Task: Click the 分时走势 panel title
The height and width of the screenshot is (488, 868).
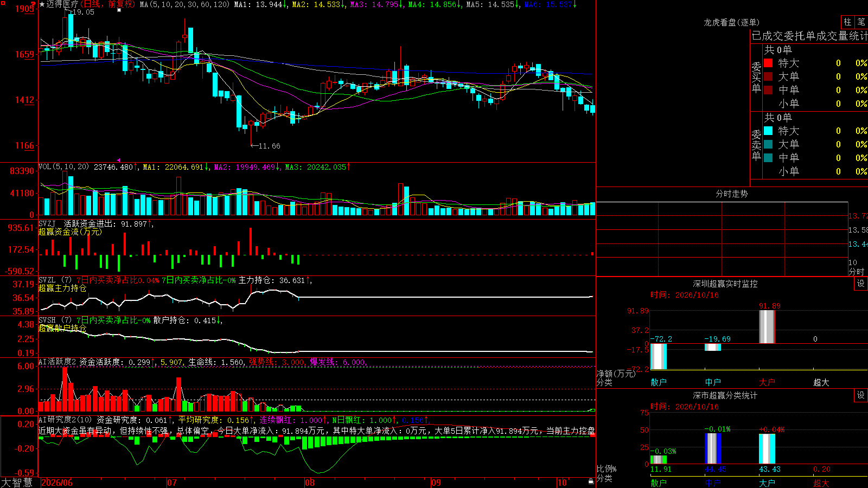Action: coord(732,194)
